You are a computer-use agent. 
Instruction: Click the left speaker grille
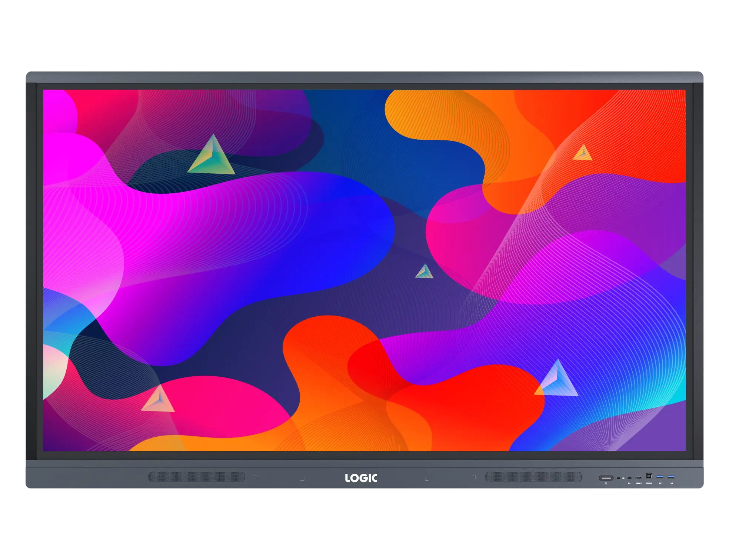click(196, 477)
